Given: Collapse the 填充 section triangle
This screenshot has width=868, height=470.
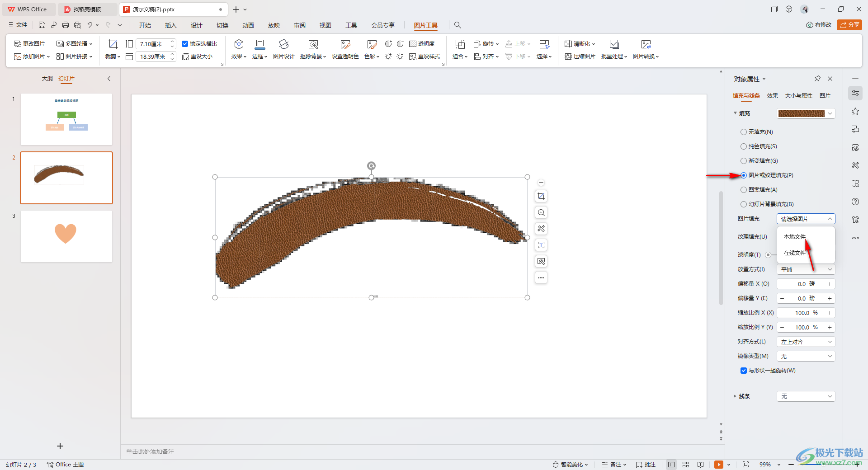Looking at the screenshot, I should [x=735, y=113].
